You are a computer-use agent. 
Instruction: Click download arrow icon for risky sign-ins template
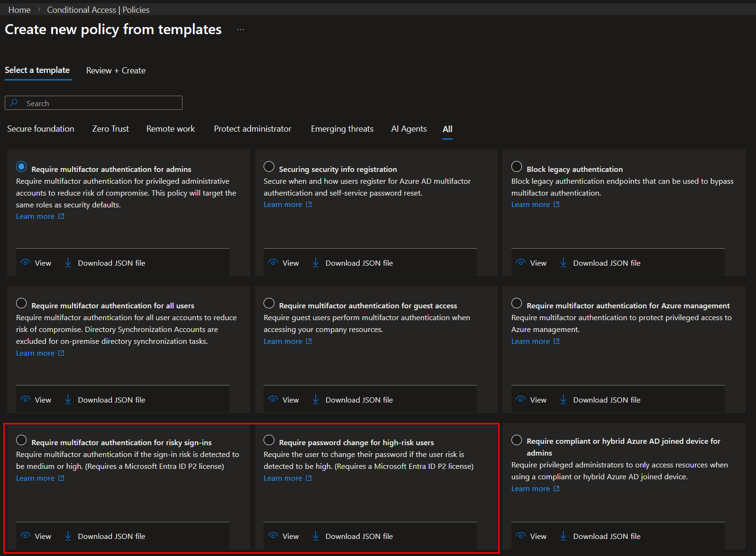(68, 536)
